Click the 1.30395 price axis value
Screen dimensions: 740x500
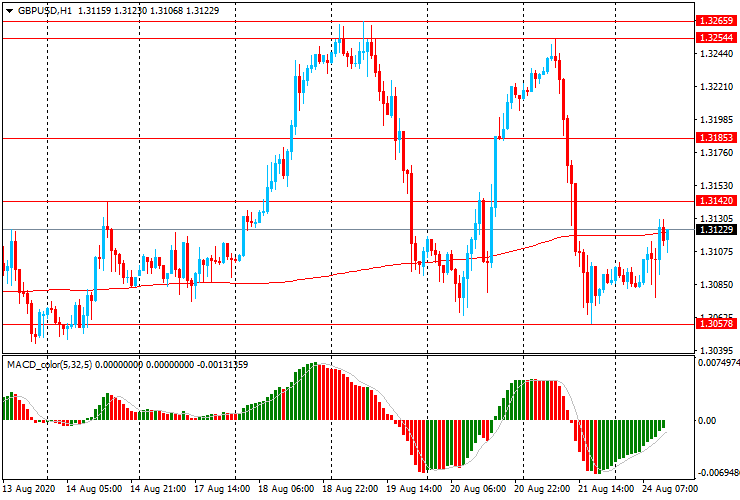pos(717,350)
